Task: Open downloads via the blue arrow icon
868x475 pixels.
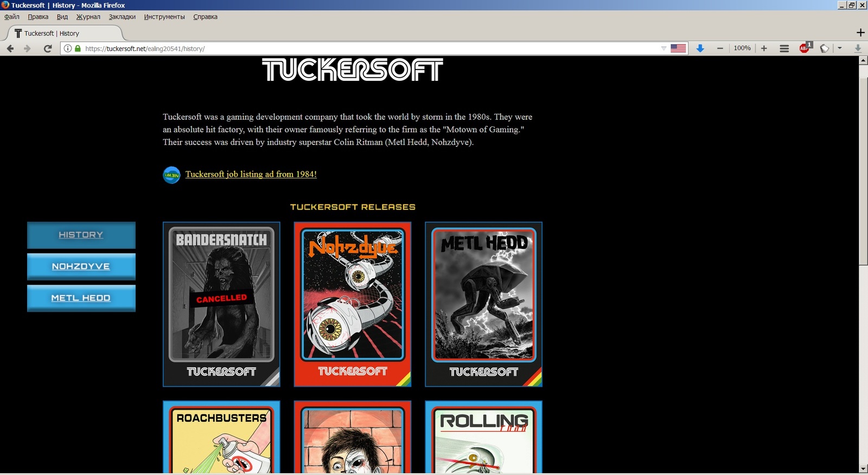Action: (700, 48)
